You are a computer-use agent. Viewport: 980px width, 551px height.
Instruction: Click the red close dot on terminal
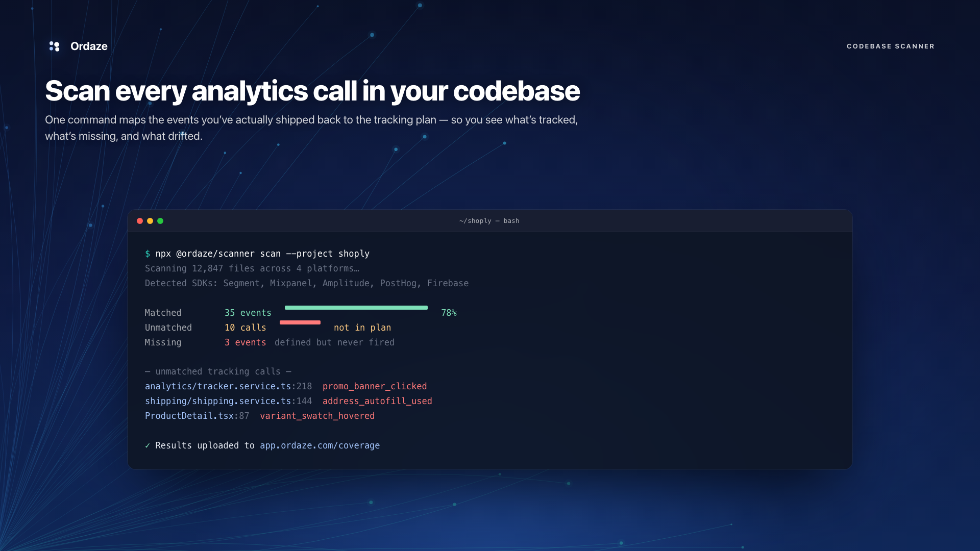coord(140,221)
